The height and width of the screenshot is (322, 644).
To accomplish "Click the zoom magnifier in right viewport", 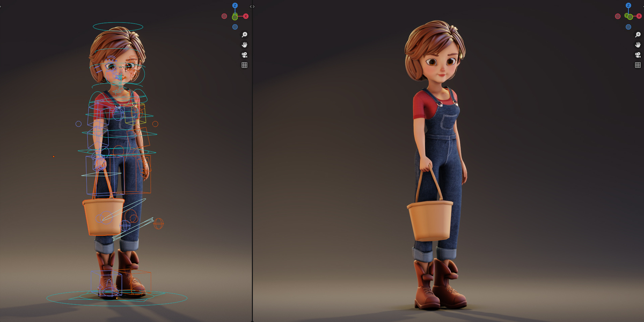I will click(638, 34).
